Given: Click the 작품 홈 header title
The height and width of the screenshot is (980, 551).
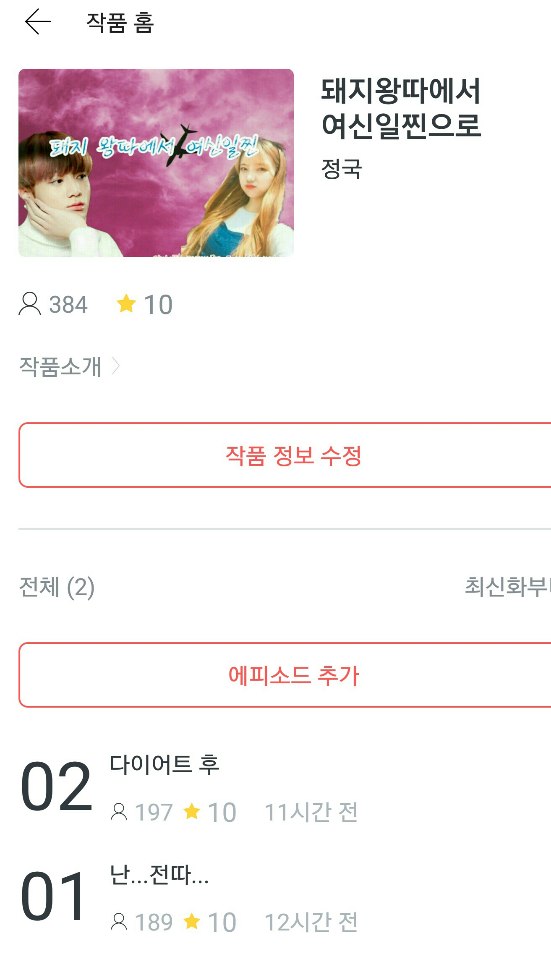Looking at the screenshot, I should click(x=120, y=23).
